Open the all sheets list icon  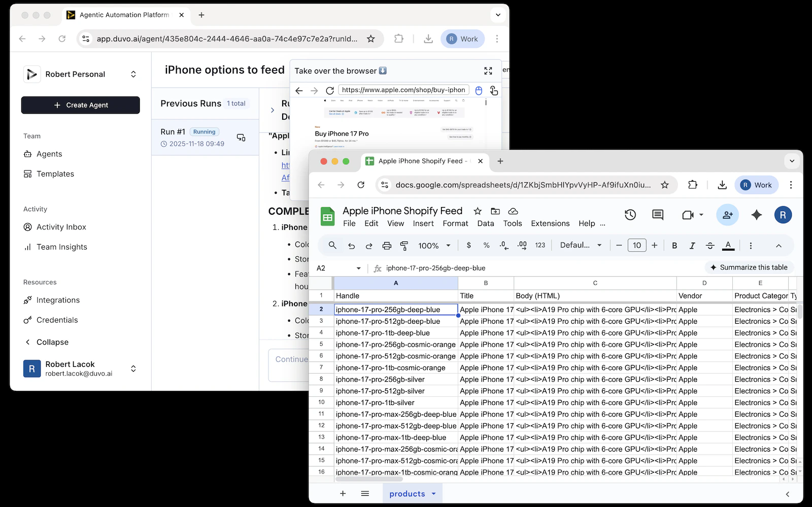[365, 493]
